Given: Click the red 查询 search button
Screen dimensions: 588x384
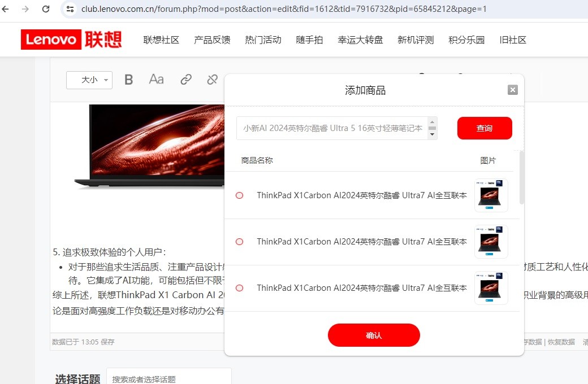Looking at the screenshot, I should 485,128.
